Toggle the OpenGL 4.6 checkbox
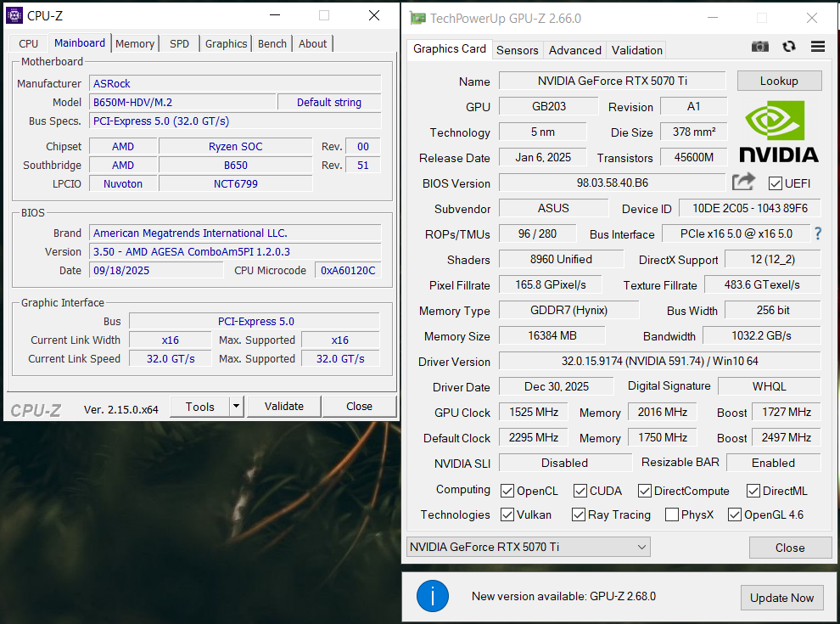Screen dimensions: 840x624 [735, 514]
